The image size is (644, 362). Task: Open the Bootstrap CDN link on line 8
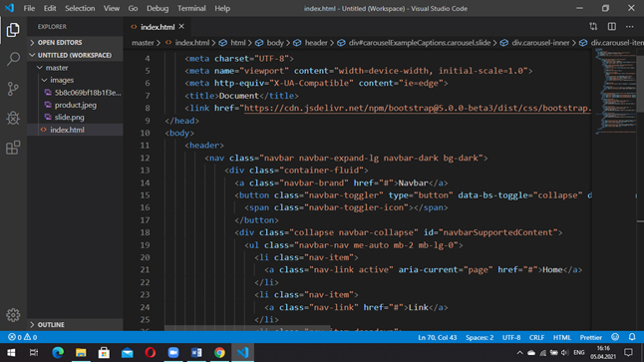click(x=418, y=108)
